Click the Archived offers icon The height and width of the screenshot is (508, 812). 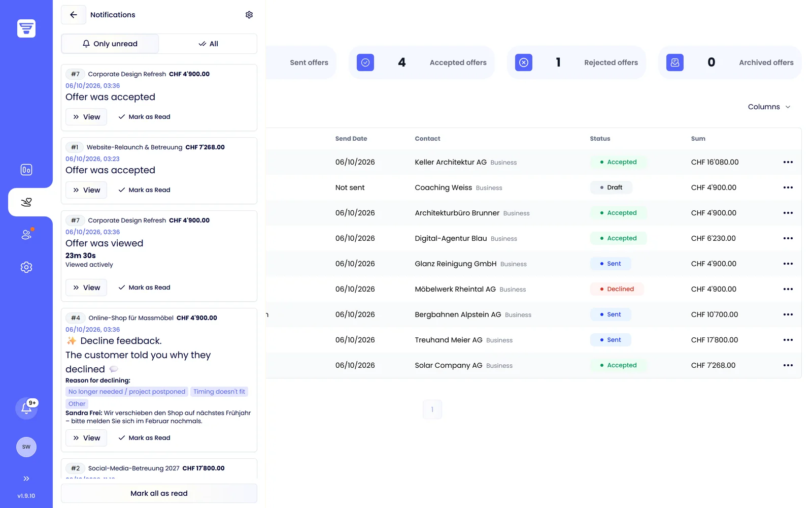[675, 62]
